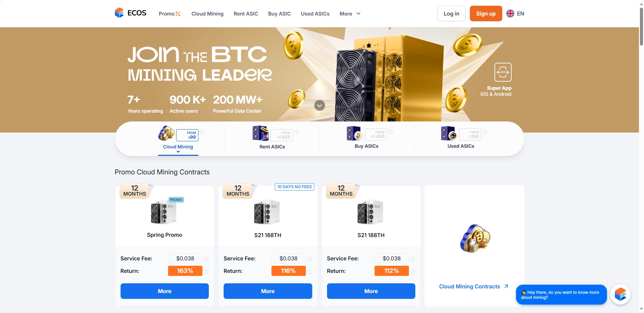Switch to the Used ASICs tab
Viewport: 644px width, 313px height.
click(x=461, y=138)
